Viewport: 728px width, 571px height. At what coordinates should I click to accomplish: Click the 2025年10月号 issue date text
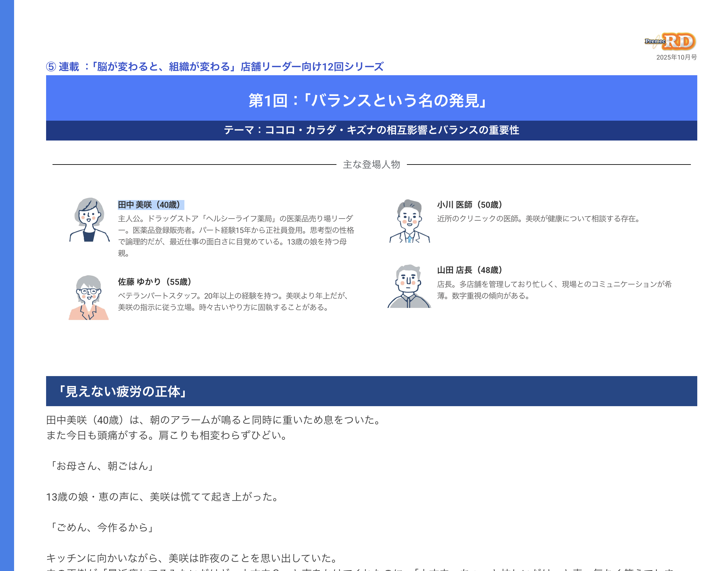676,57
